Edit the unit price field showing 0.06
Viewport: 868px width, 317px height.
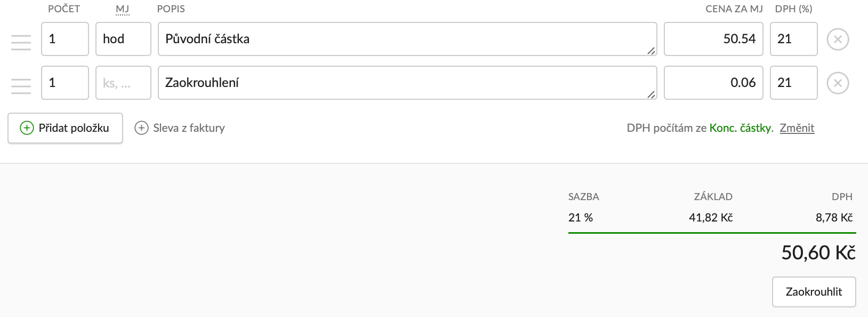click(x=713, y=83)
